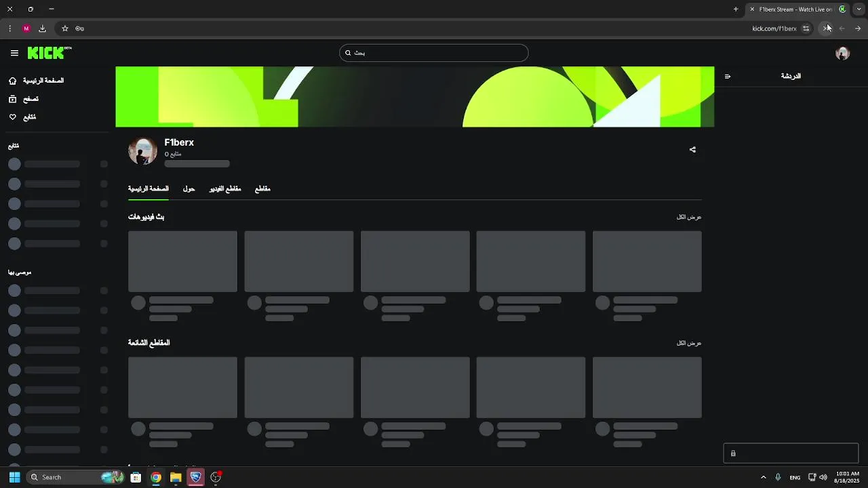Click the F1berx Stream browser tab title

pyautogui.click(x=795, y=9)
